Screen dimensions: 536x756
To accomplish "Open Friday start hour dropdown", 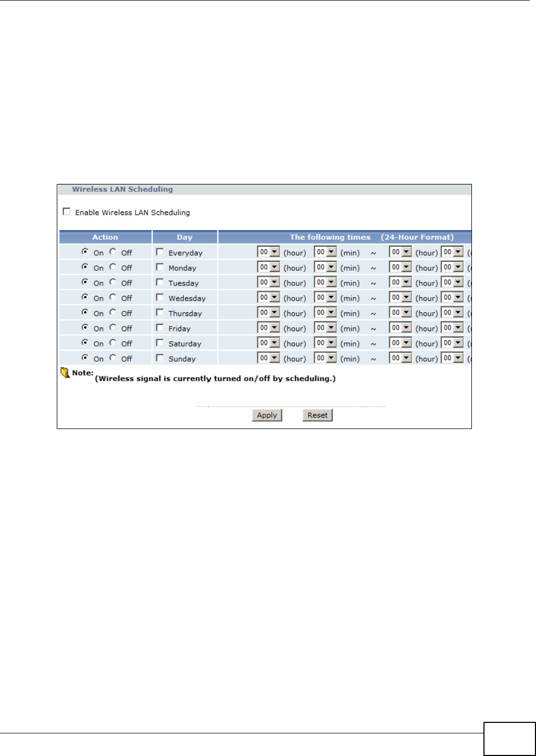I will point(269,328).
